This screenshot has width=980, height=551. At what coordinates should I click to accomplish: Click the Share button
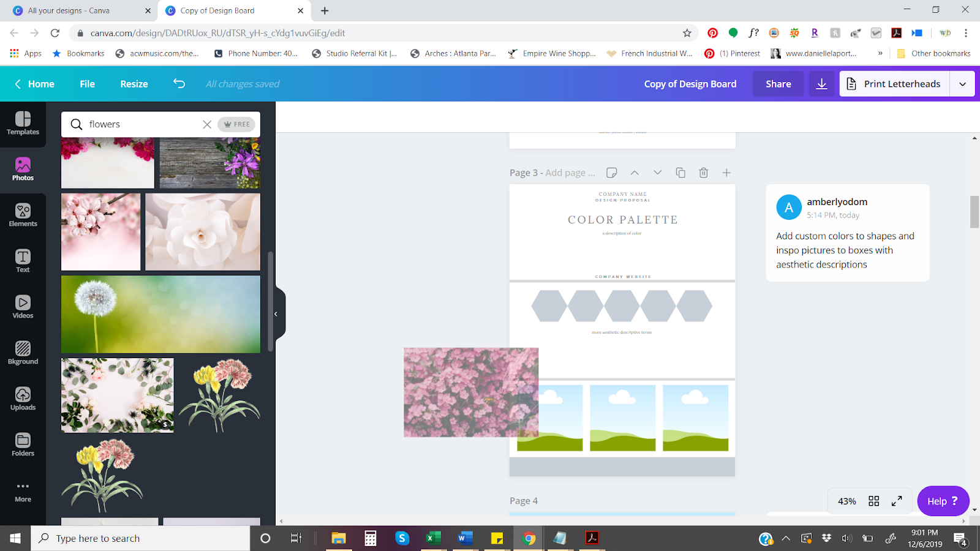778,84
